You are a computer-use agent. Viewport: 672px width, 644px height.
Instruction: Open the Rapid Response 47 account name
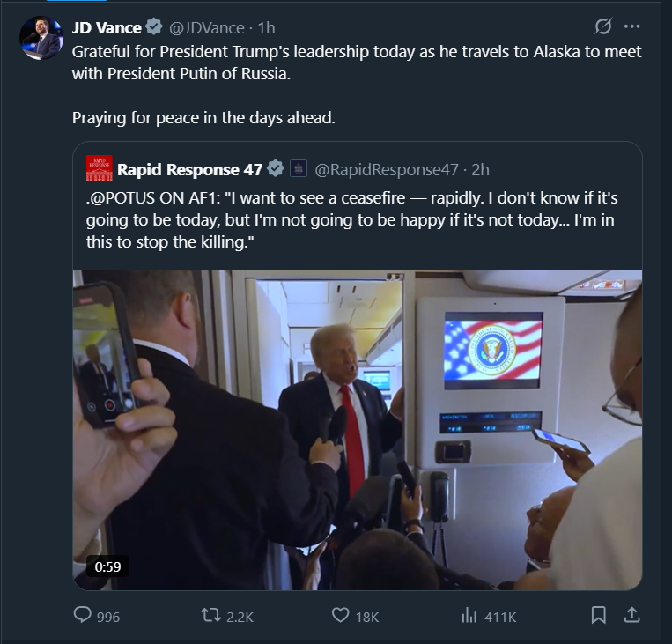(189, 169)
